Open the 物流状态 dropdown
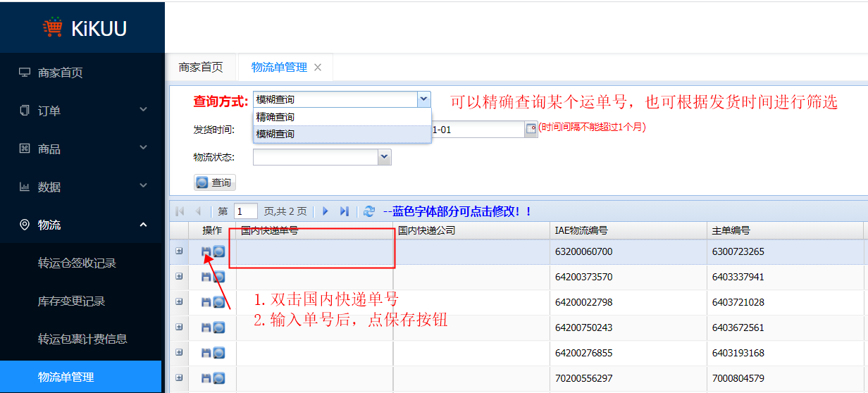Image resolution: width=868 pixels, height=393 pixels. click(x=384, y=157)
